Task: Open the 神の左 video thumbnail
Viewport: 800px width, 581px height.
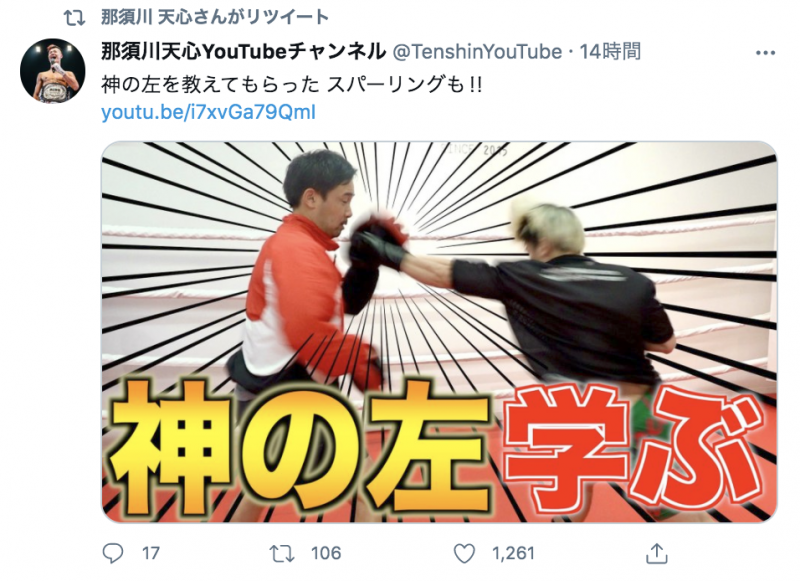Action: point(439,332)
